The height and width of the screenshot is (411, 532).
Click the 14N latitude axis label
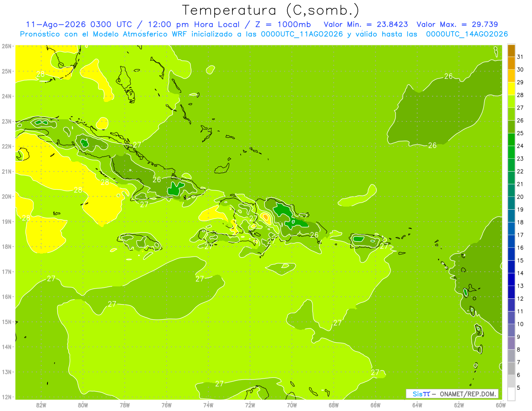point(7,347)
